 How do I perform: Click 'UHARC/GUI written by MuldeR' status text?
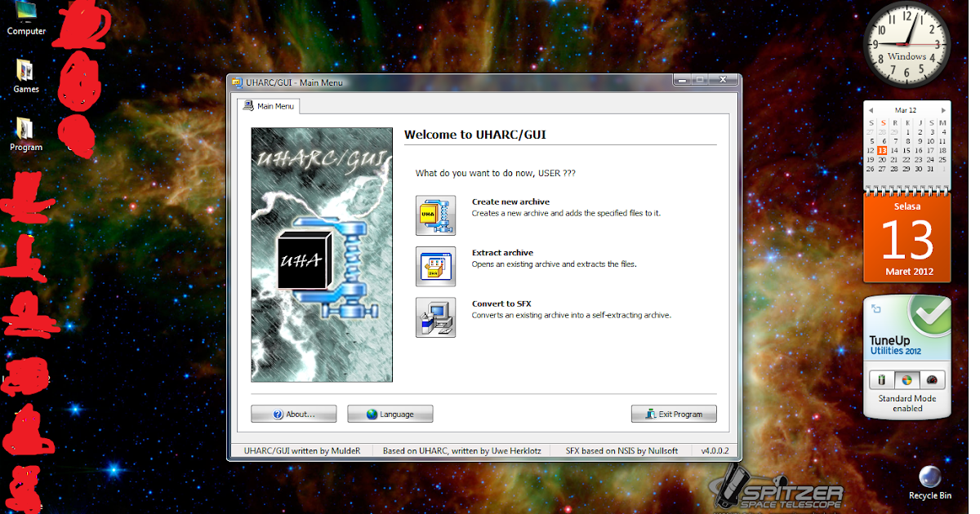(302, 450)
